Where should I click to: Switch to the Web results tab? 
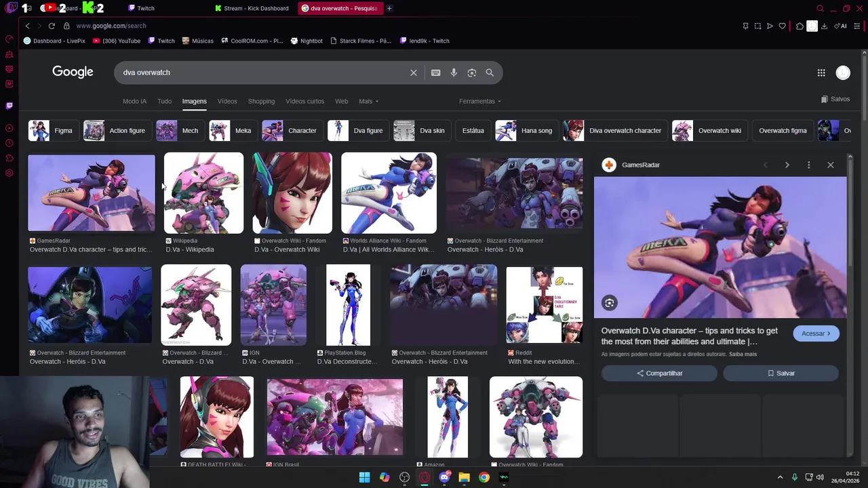341,101
